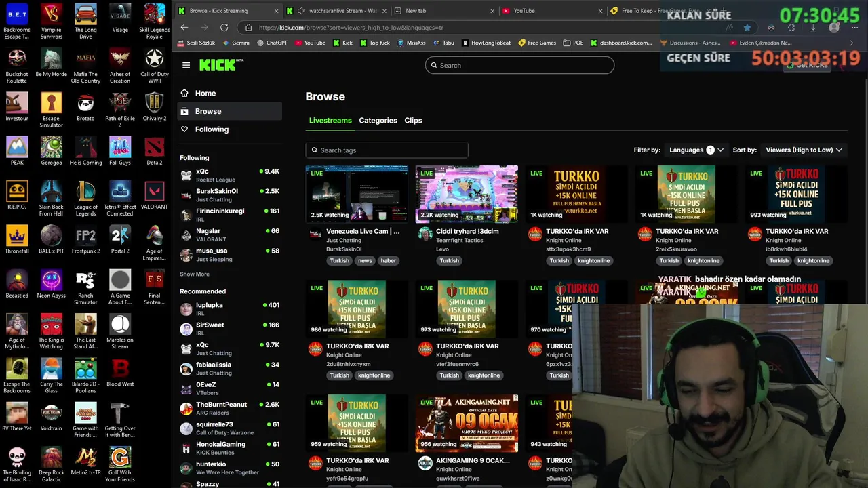
Task: Open BurakSakinOl channel in Following
Action: (x=230, y=195)
